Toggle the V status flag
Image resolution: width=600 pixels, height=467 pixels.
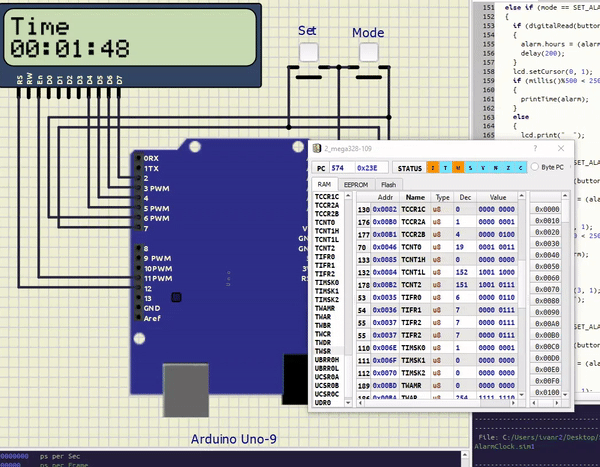(483, 168)
